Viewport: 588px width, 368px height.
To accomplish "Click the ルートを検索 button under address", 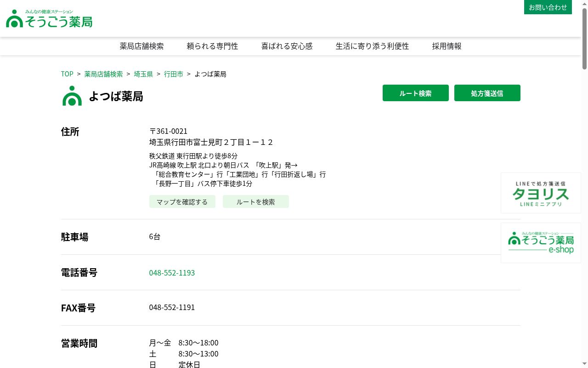I will click(256, 201).
